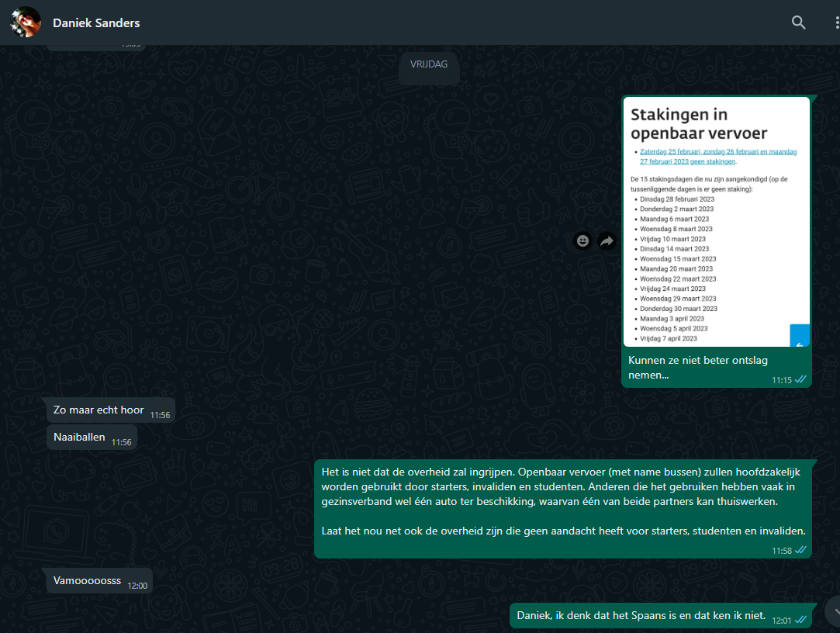Select the "Zo maar echt hoor" message
The height and width of the screenshot is (633, 840).
click(99, 410)
